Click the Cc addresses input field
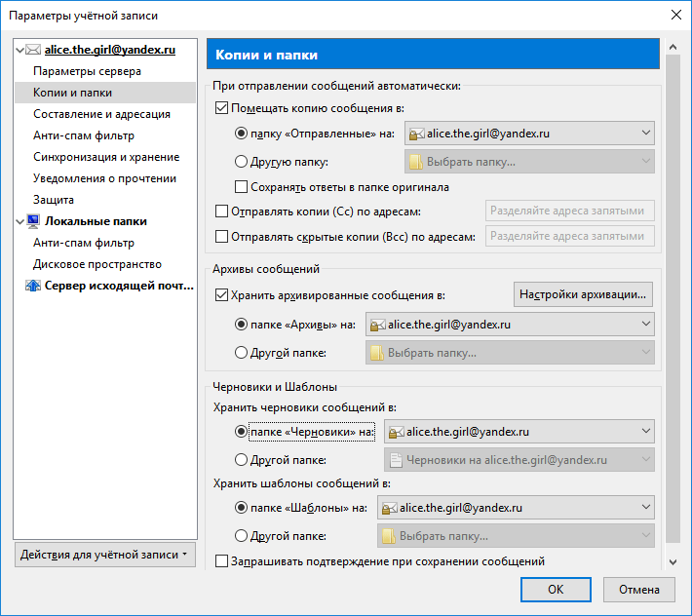 [570, 211]
